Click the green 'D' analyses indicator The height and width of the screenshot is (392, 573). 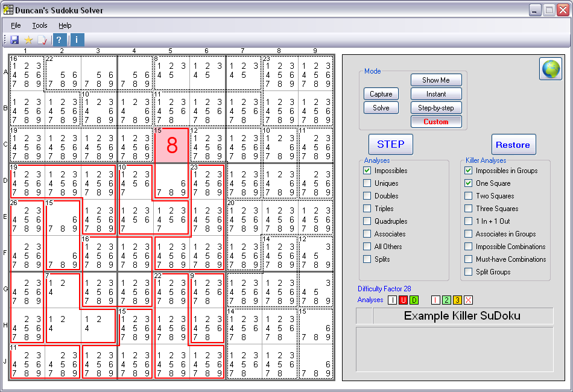point(414,300)
